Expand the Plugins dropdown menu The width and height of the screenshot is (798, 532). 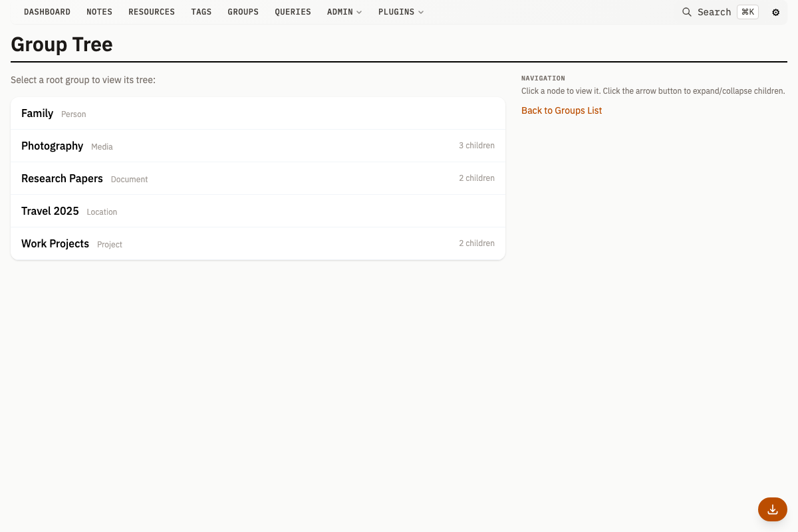click(400, 12)
